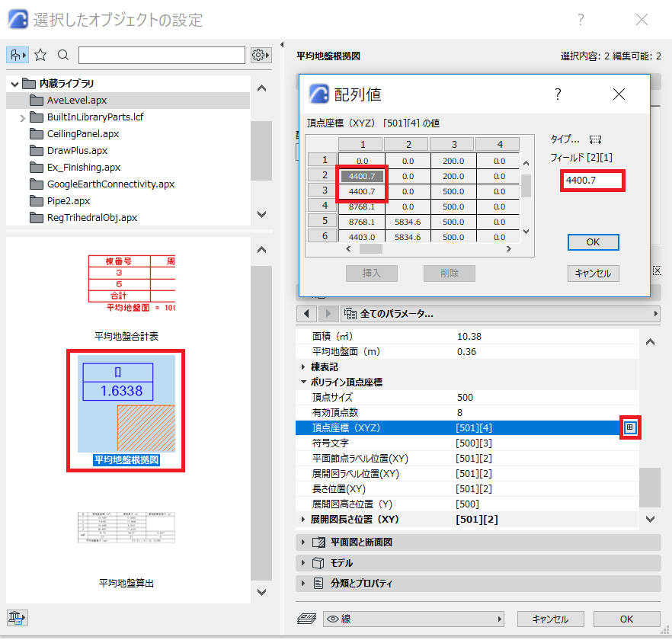Click the layer icon beside 線 dropdown
672x640 pixels.
coord(306,619)
